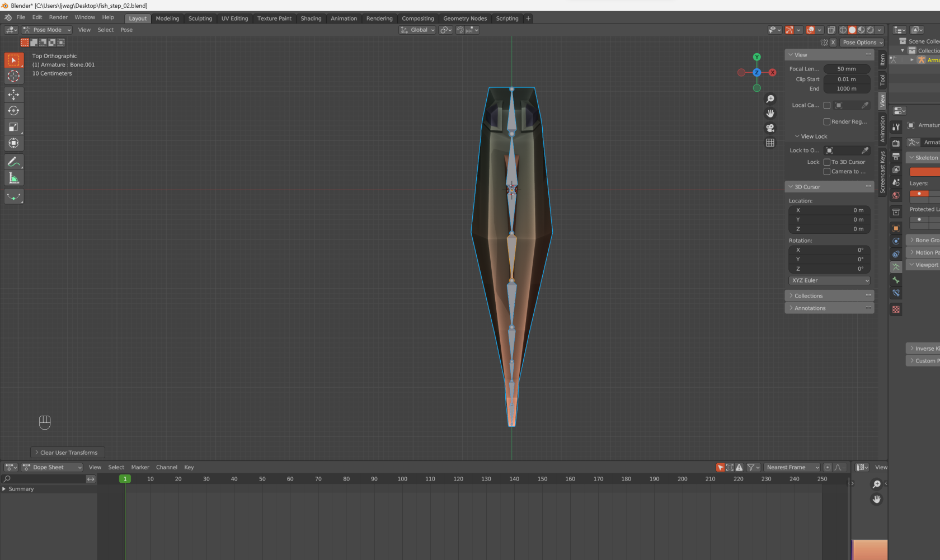Choose the Scale tool
The image size is (940, 560).
click(13, 127)
